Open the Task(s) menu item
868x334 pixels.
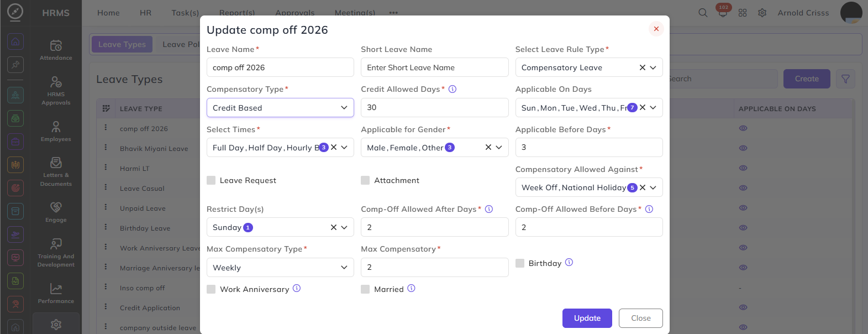(x=185, y=13)
